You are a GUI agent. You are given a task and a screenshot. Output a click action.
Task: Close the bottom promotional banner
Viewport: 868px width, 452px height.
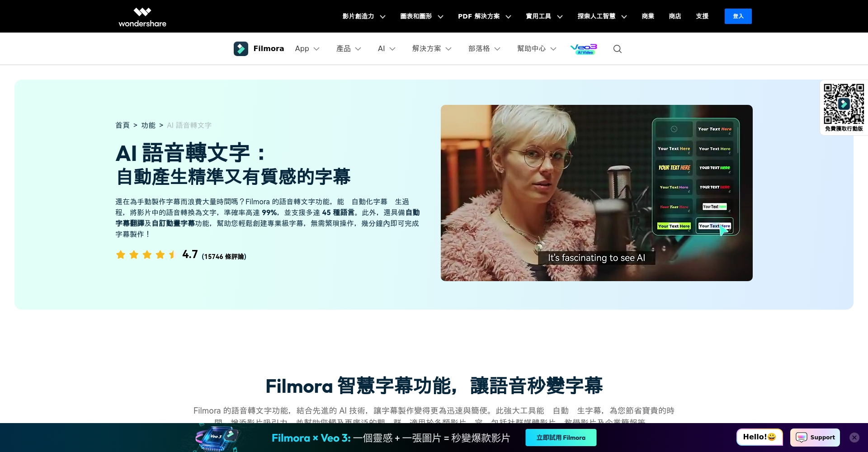(854, 438)
